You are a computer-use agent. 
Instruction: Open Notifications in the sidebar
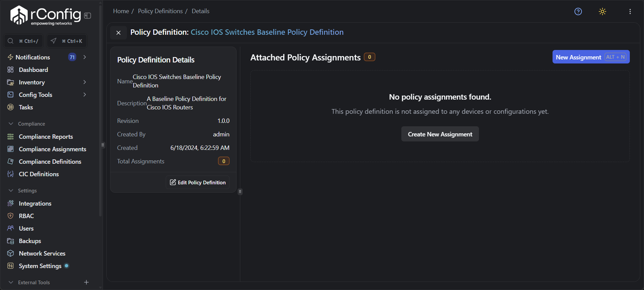coord(33,57)
